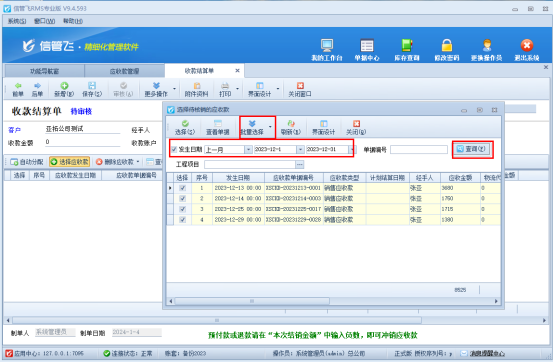Toggle the 发生日期 date filter checkbox
553x362 pixels.
pos(174,149)
